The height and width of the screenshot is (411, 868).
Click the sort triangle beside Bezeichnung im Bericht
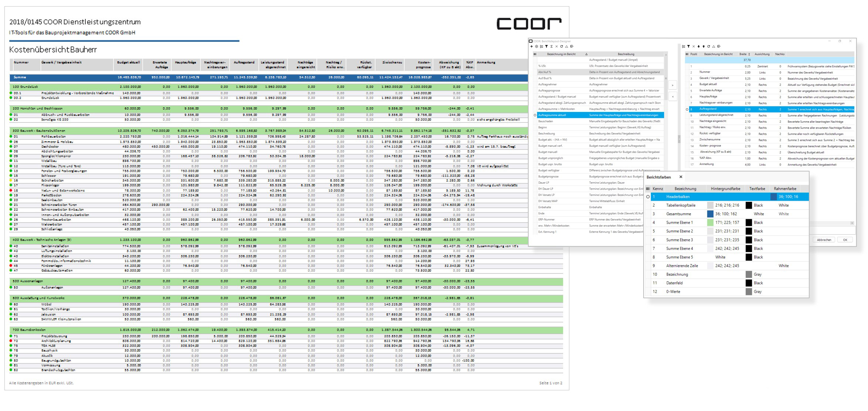(586, 54)
